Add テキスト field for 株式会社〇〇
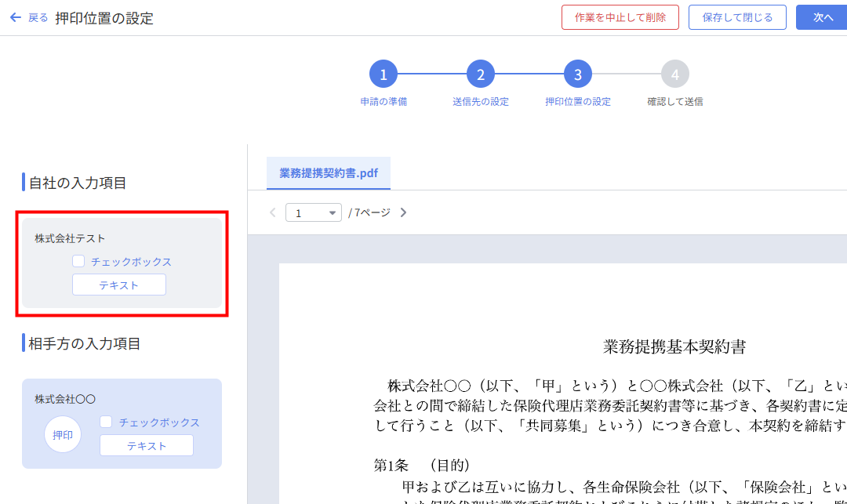The image size is (847, 504). [x=147, y=445]
